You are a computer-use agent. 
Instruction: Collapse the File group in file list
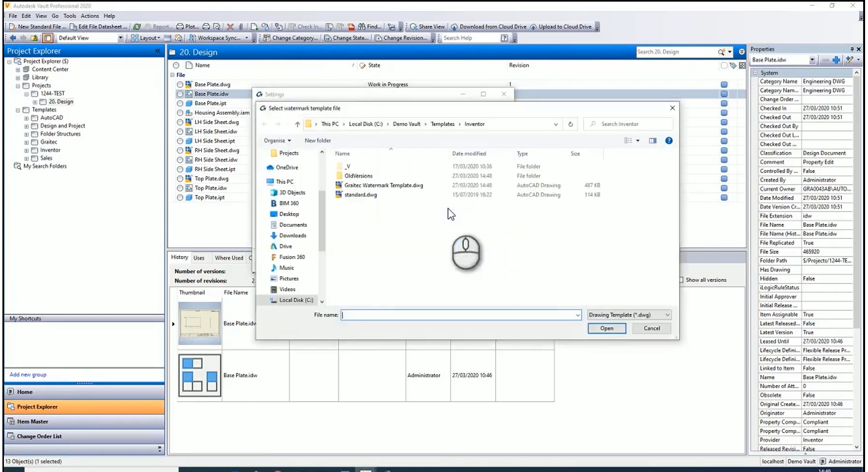(172, 75)
